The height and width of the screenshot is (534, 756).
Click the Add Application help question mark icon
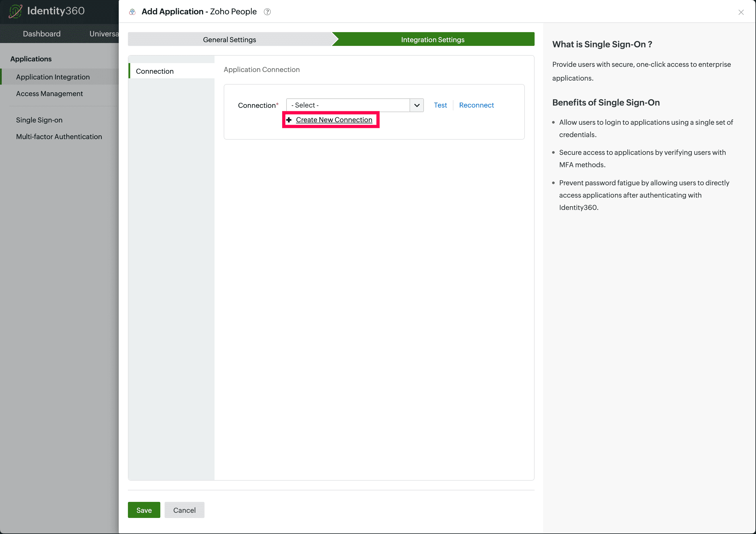point(268,11)
